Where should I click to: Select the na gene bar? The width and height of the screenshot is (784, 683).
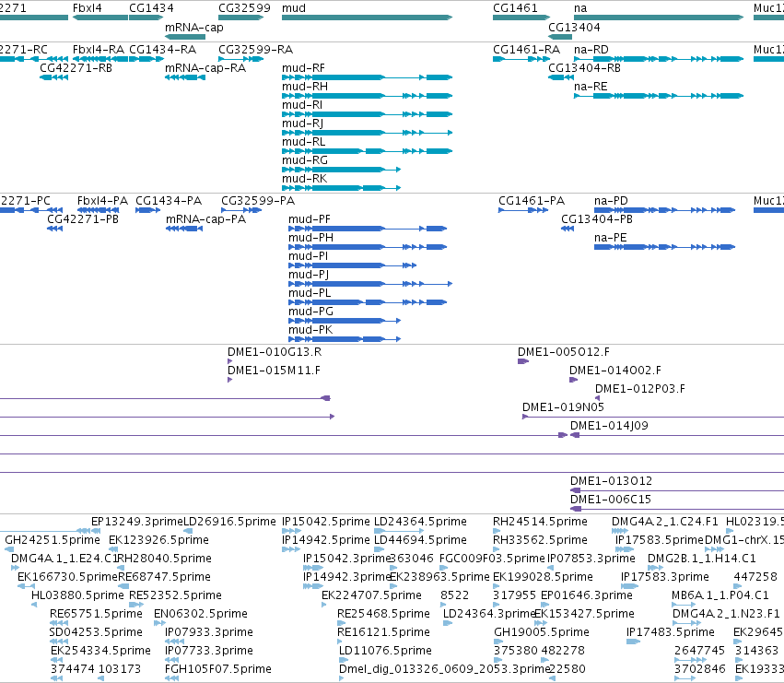point(659,18)
